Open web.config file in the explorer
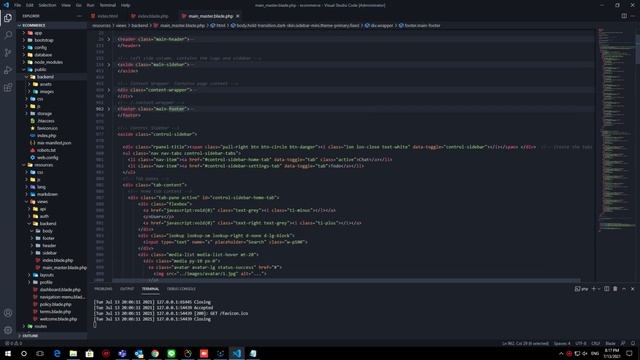 click(x=47, y=158)
